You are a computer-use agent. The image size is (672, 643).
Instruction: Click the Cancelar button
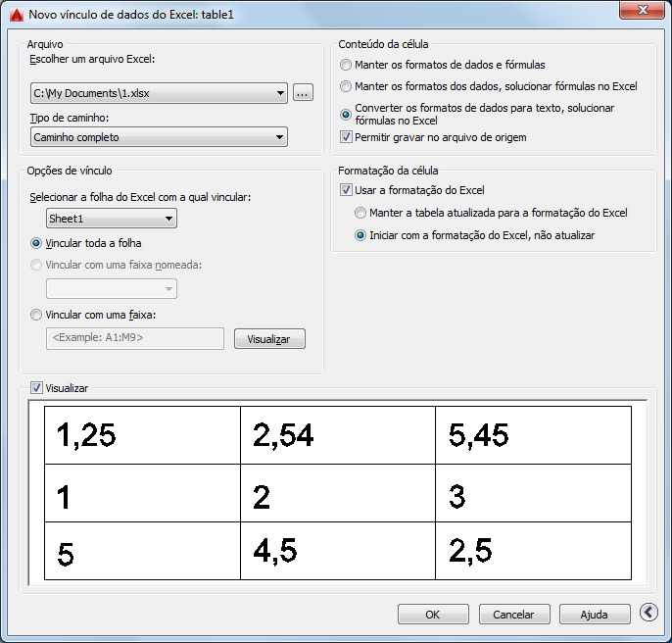(x=514, y=615)
